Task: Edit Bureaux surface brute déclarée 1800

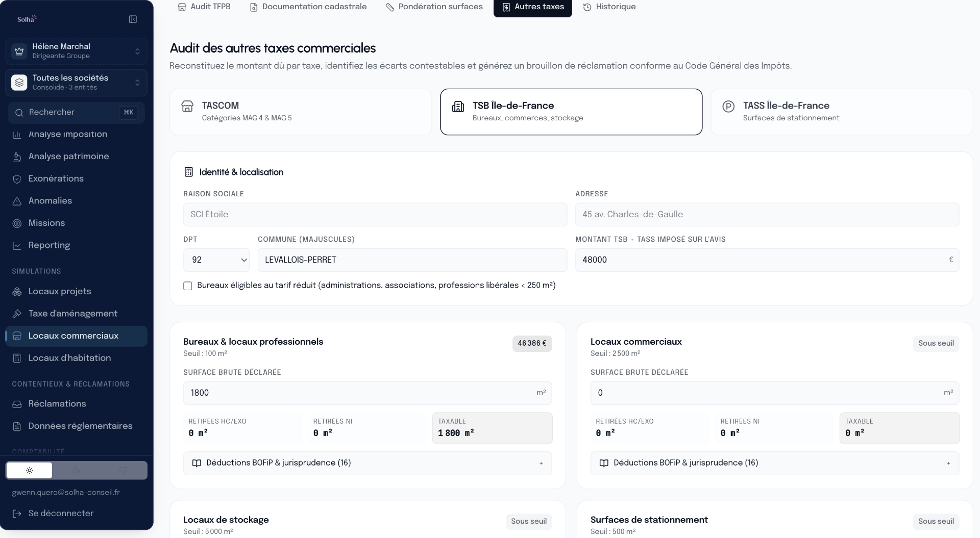Action: point(367,393)
